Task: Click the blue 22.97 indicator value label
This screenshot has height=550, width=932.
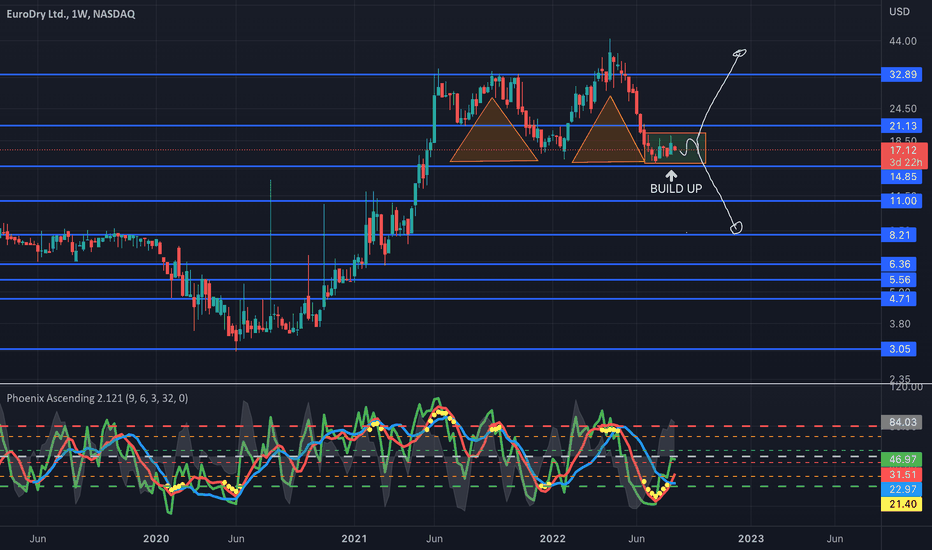Action: click(902, 489)
